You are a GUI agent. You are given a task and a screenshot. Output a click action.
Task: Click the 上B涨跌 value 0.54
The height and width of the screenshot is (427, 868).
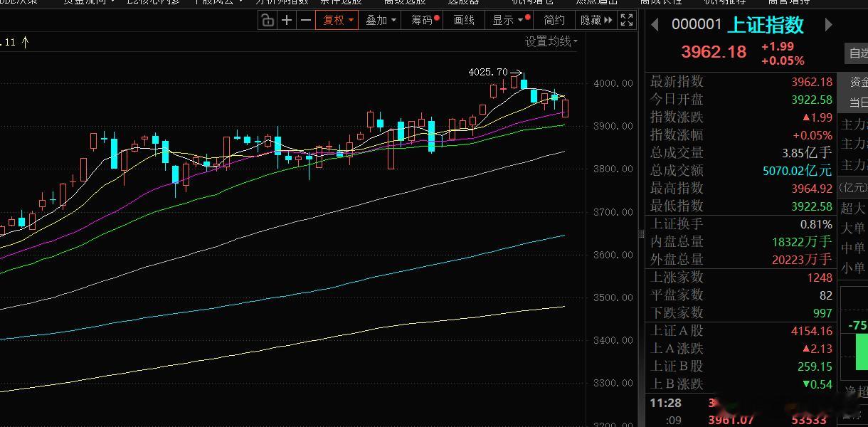pos(817,384)
